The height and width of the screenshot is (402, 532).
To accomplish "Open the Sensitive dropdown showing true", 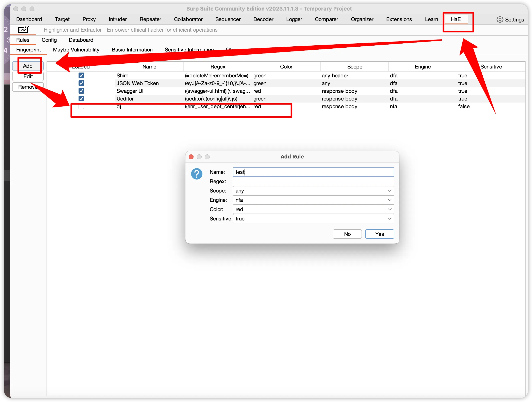I will 313,219.
